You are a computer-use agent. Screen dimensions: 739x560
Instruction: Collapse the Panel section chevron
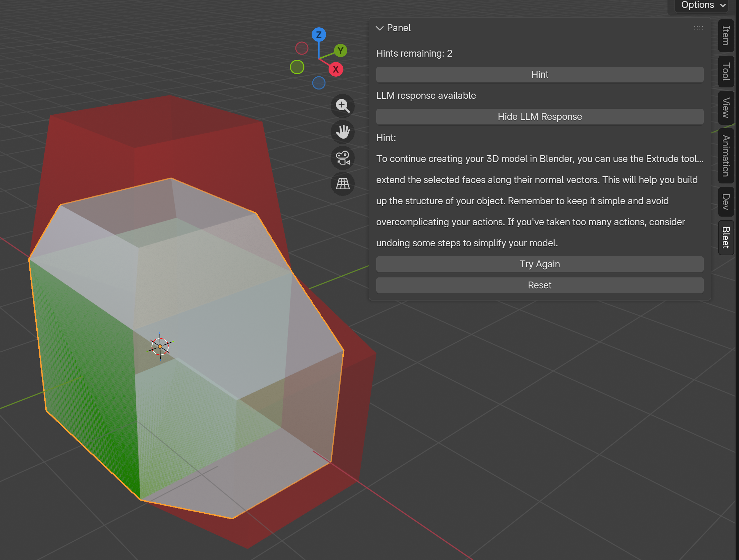pos(380,28)
